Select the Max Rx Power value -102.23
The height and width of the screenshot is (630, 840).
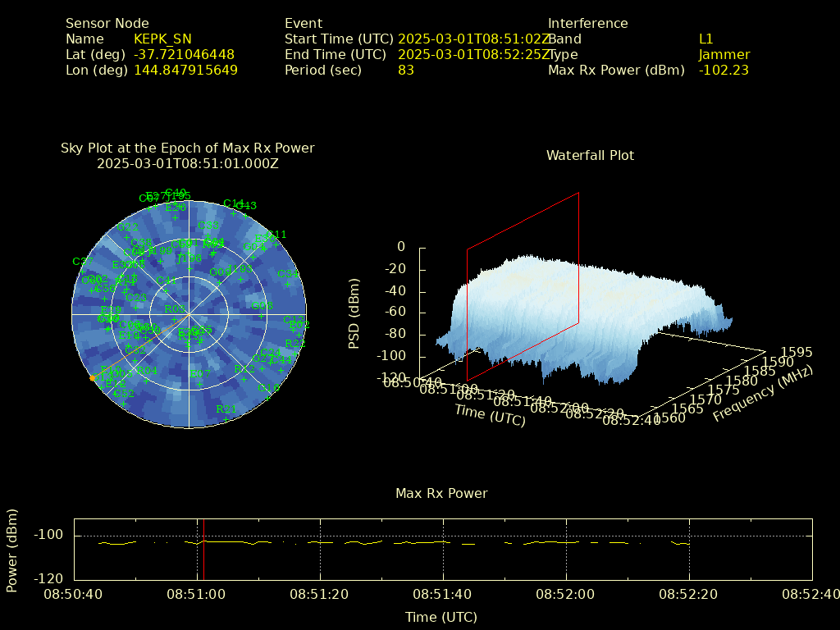click(x=724, y=71)
